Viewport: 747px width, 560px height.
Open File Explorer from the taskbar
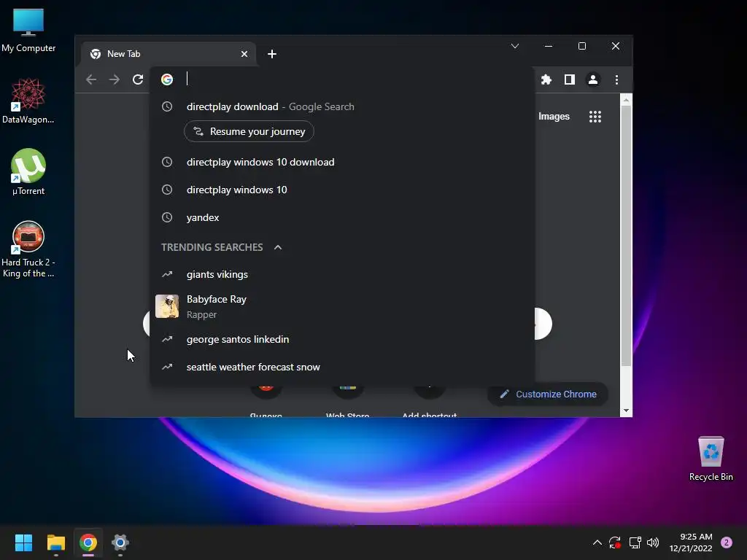pos(55,542)
